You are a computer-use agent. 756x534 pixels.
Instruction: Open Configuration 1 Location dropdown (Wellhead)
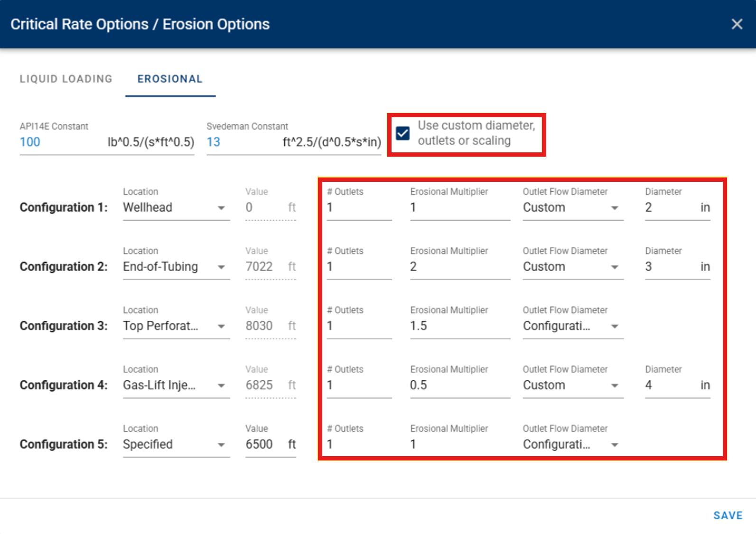(x=176, y=207)
